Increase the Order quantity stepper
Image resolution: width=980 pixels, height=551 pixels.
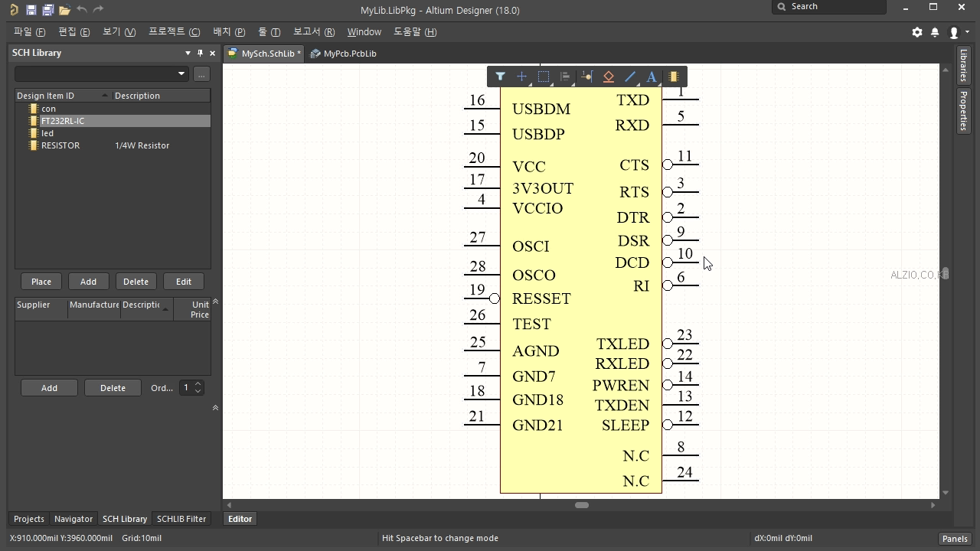click(198, 384)
